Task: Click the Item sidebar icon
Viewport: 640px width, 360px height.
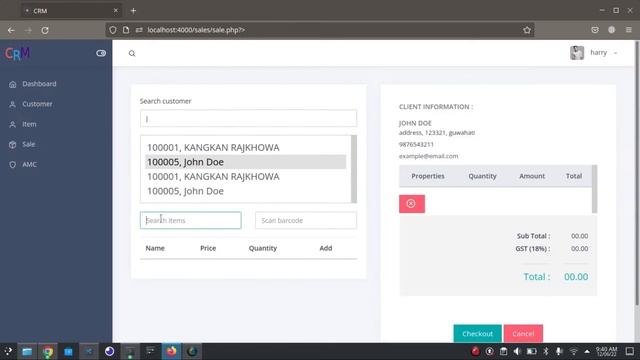Action: pos(13,124)
